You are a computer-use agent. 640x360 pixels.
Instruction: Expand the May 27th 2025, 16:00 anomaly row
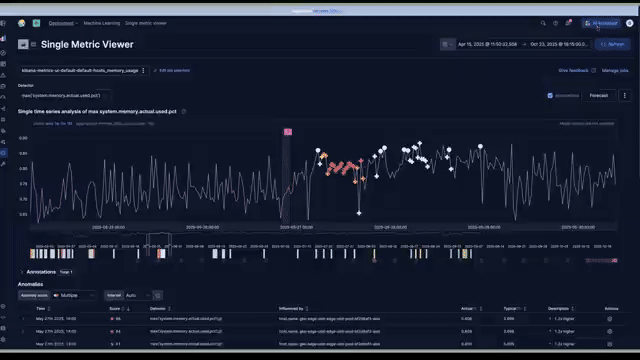click(x=23, y=319)
